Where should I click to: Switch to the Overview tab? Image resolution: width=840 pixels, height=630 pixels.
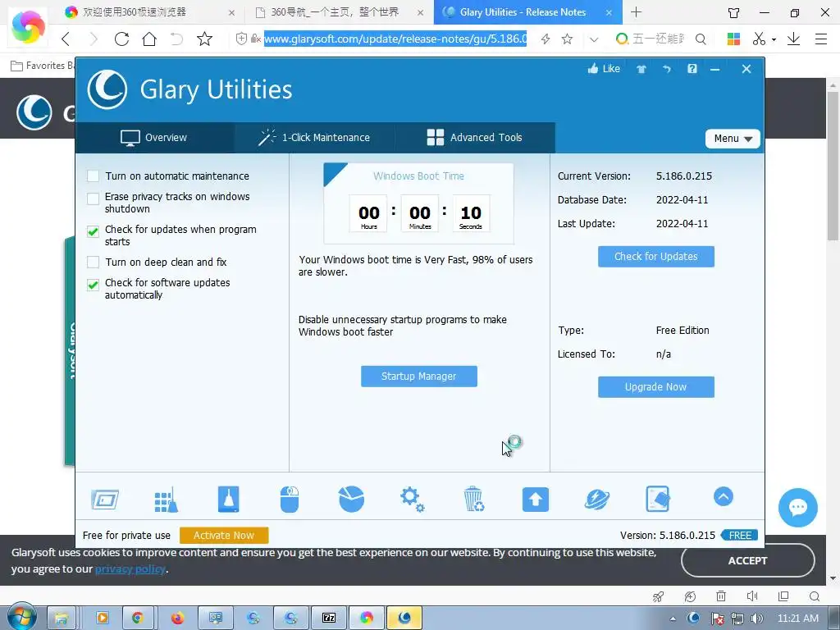154,138
